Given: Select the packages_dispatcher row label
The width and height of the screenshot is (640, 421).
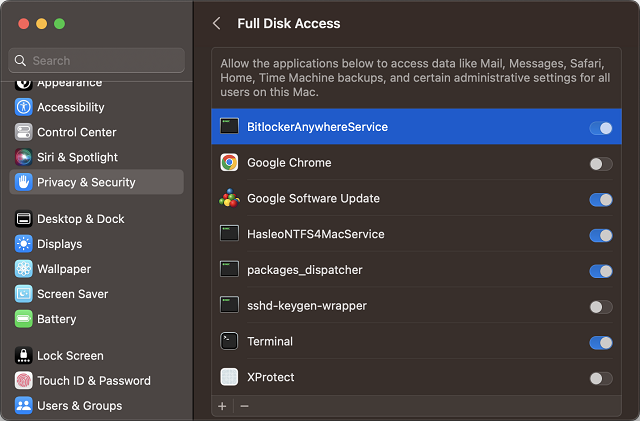Looking at the screenshot, I should (x=305, y=270).
